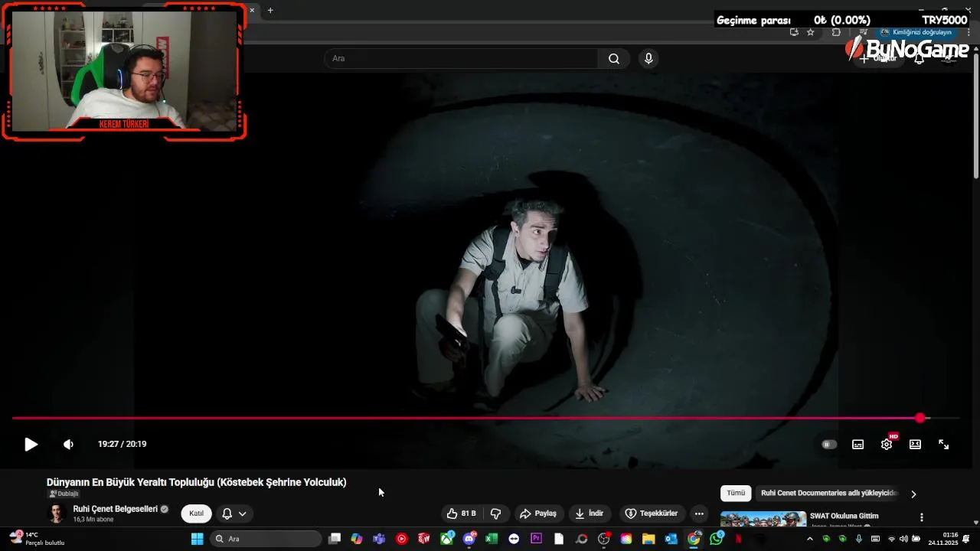Open the more actions ellipsis under the video
The width and height of the screenshot is (980, 551).
pos(699,514)
